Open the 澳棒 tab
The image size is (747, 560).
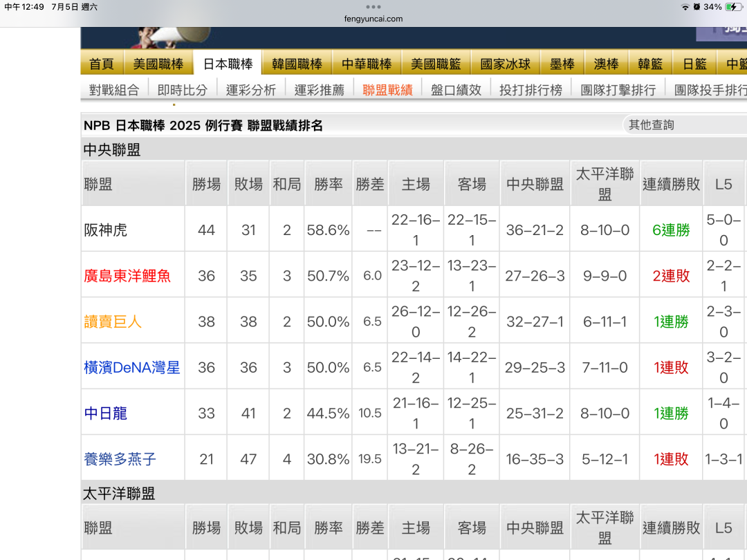coord(606,64)
